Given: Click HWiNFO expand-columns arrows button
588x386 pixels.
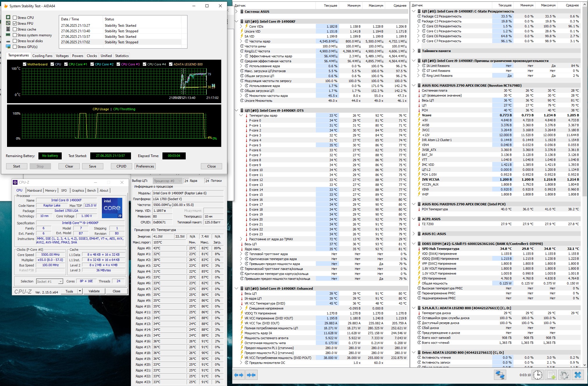Looking at the screenshot, I should coord(239,375).
